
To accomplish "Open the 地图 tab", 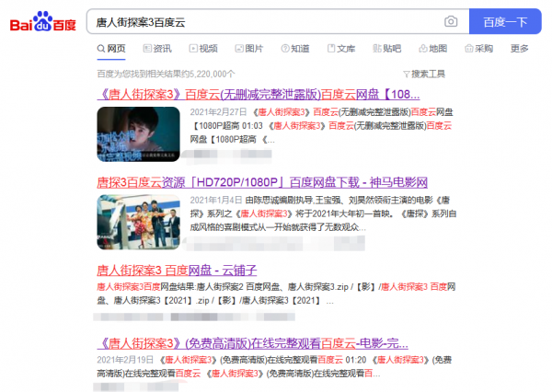I will [x=433, y=48].
